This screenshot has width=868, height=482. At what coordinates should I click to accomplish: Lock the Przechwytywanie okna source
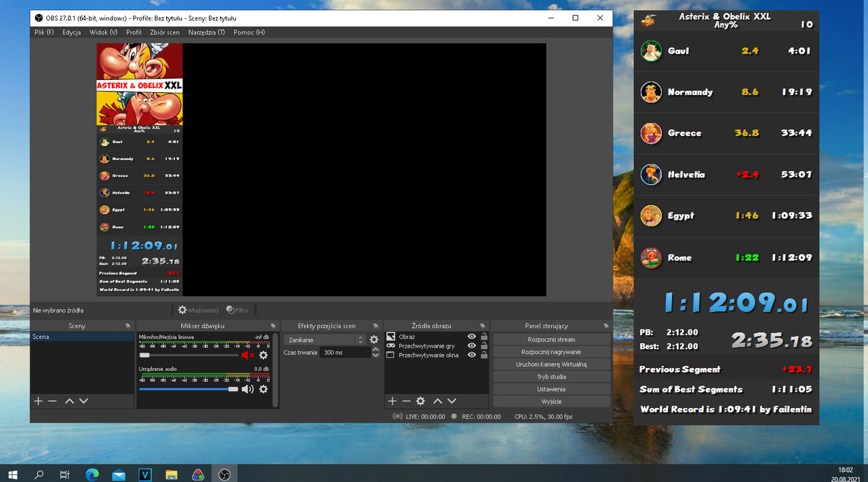tap(484, 355)
